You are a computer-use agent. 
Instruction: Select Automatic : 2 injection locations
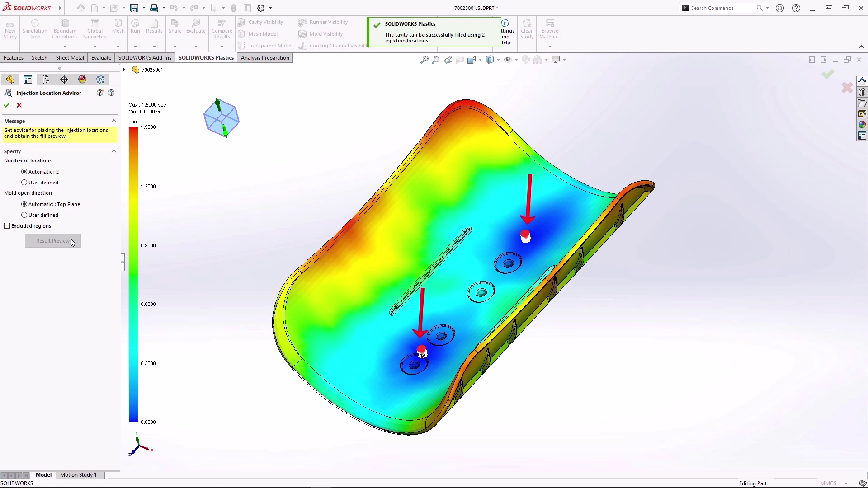[x=24, y=171]
